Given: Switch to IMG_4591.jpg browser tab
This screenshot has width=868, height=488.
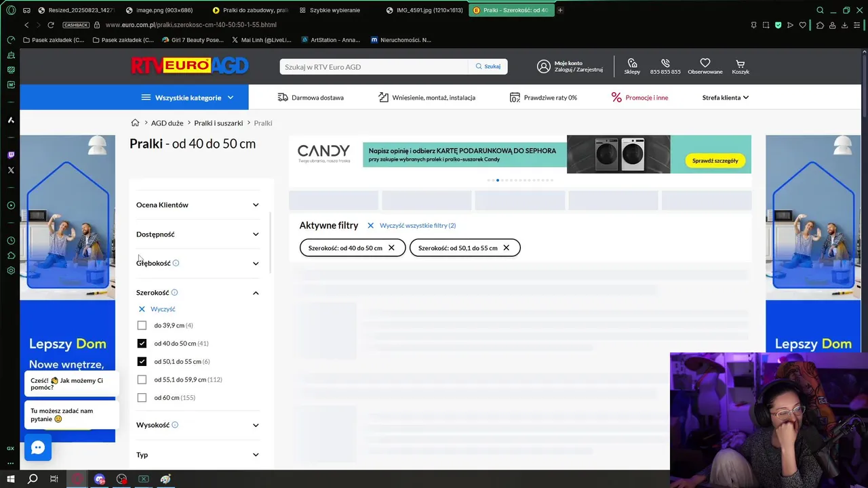Looking at the screenshot, I should (424, 10).
